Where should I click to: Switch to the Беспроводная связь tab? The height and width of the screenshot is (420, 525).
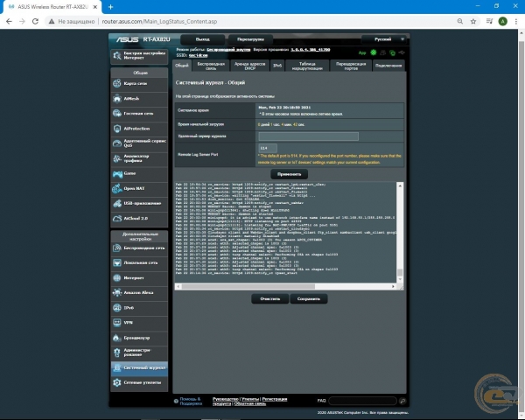pos(211,66)
